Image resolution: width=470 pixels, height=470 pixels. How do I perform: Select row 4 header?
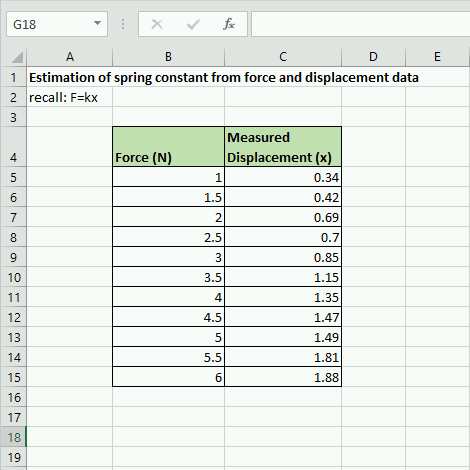click(x=13, y=147)
